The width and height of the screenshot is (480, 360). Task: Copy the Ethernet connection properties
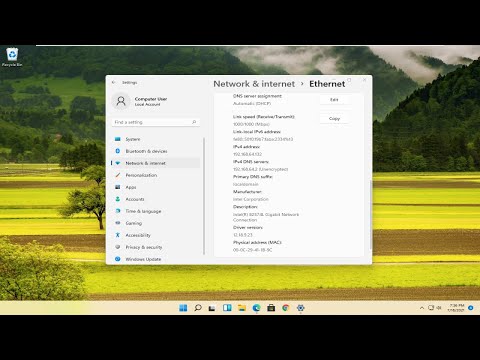pos(334,119)
